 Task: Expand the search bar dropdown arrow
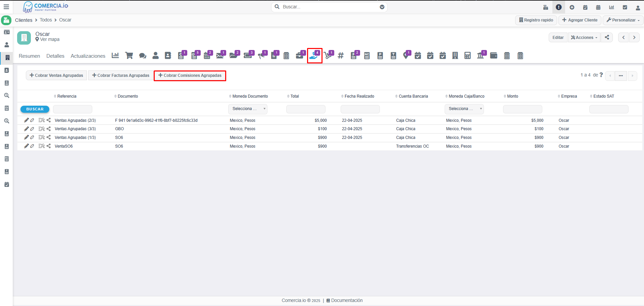pyautogui.click(x=382, y=7)
